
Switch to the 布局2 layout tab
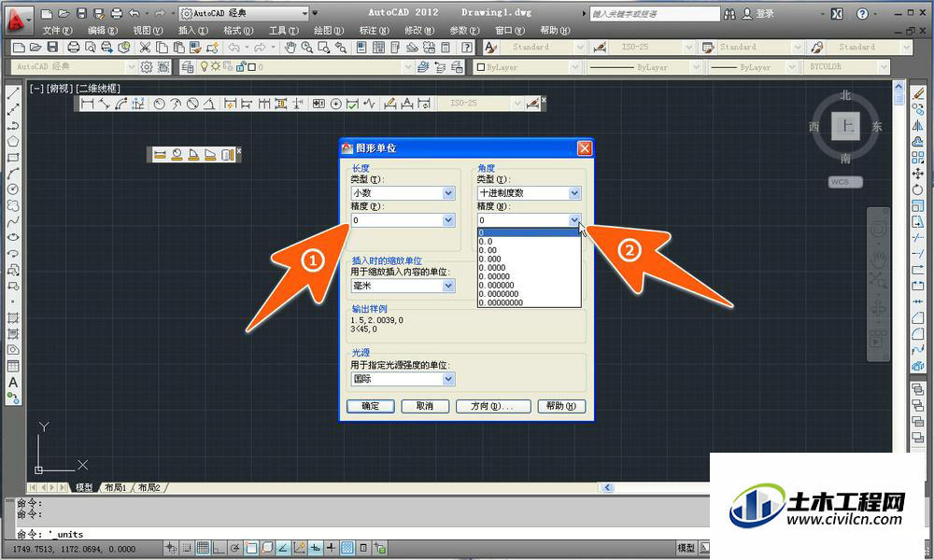pyautogui.click(x=149, y=487)
